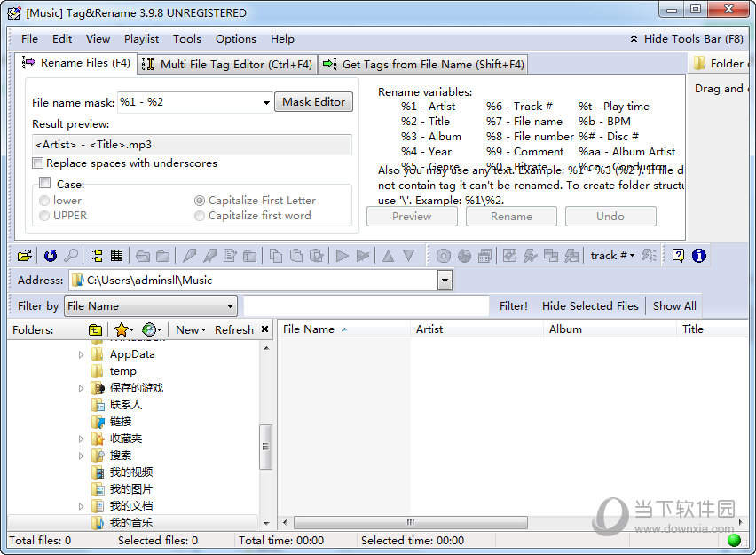The image size is (756, 555).
Task: Click the blue circular arrow reload icon
Action: (51, 256)
